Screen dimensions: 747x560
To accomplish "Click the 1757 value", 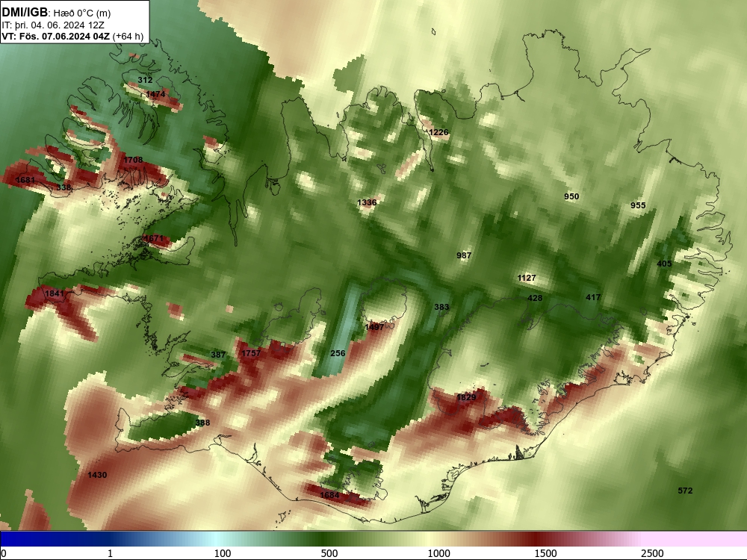I will [x=251, y=353].
